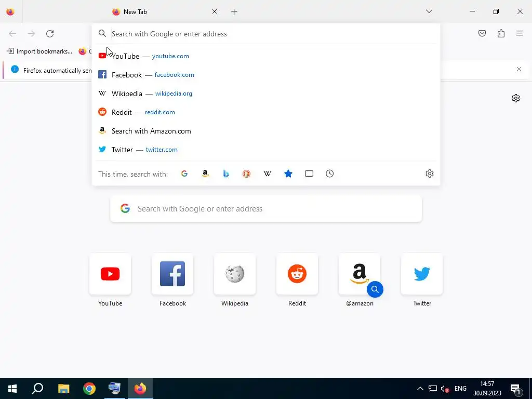Choose Search with Amazon.com suggestion
Image resolution: width=532 pixels, height=399 pixels.
266,131
